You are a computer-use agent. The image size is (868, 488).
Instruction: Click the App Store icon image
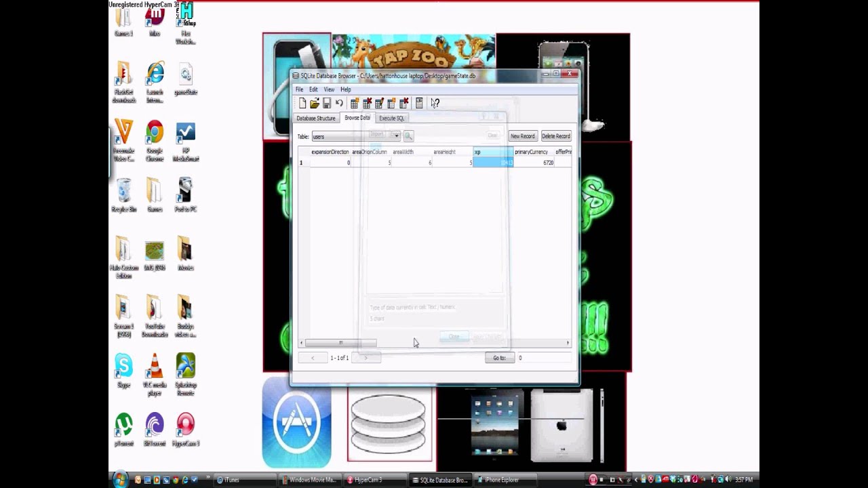[297, 422]
